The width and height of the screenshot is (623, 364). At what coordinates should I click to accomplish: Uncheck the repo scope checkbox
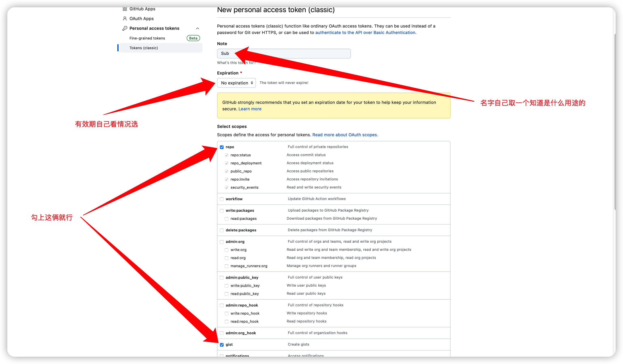(222, 147)
